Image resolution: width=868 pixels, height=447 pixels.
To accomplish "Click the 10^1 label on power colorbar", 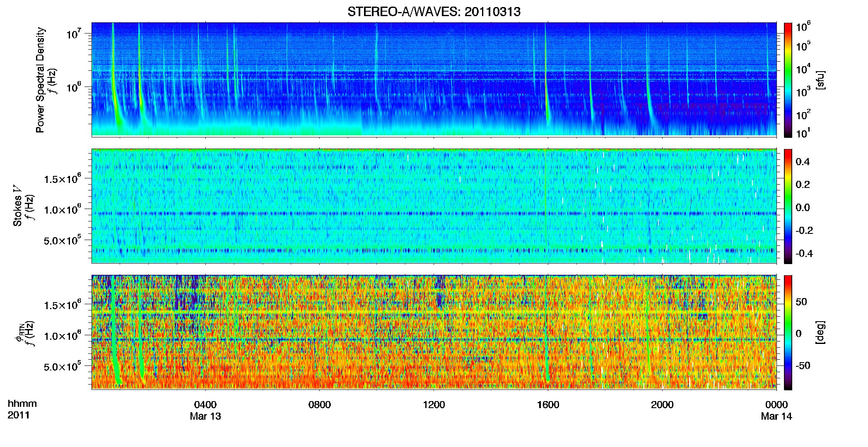I will pos(803,133).
